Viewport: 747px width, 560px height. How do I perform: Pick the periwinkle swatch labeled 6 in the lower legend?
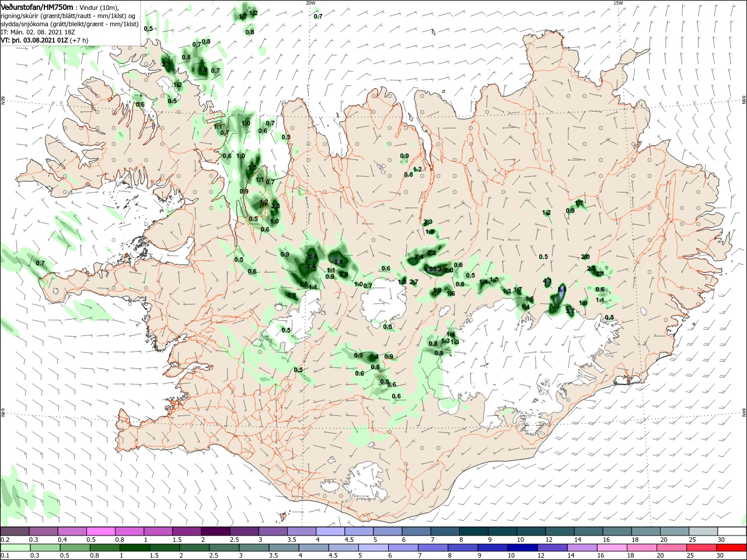[x=403, y=548]
